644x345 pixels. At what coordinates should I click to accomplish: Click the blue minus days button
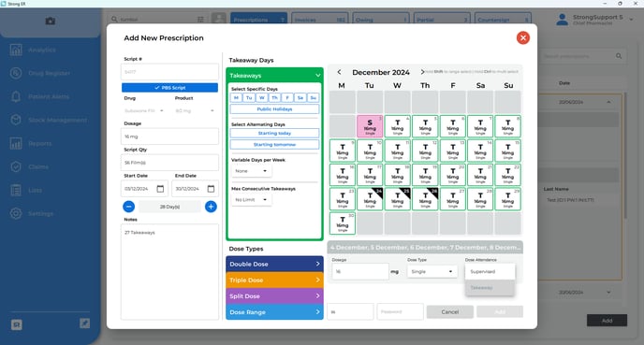[x=128, y=207]
